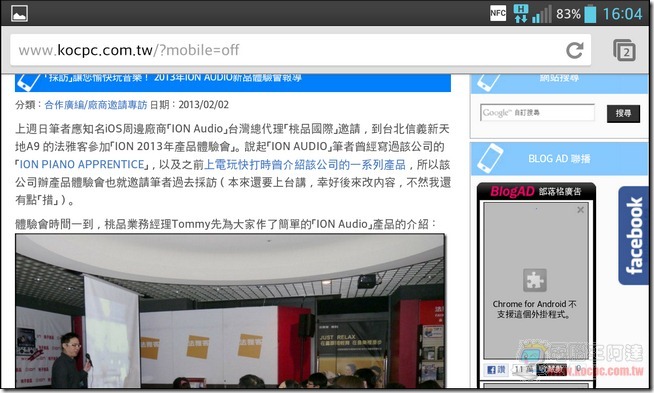Focus the Google custom search field
This screenshot has width=654, height=393.
(x=537, y=113)
